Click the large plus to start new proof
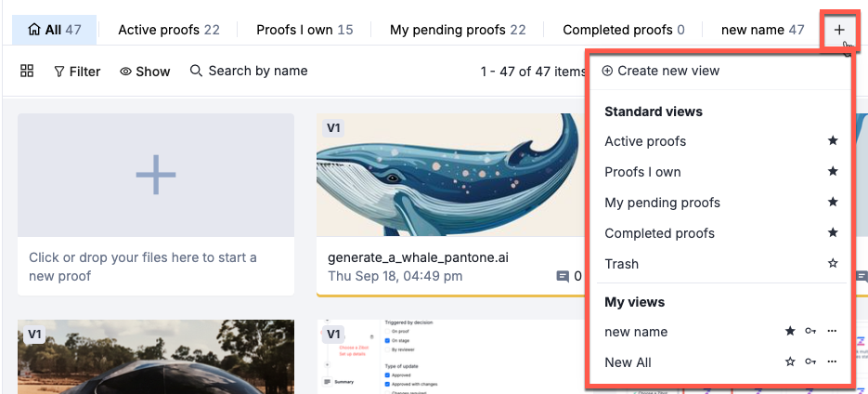This screenshot has width=868, height=394. pos(156,175)
